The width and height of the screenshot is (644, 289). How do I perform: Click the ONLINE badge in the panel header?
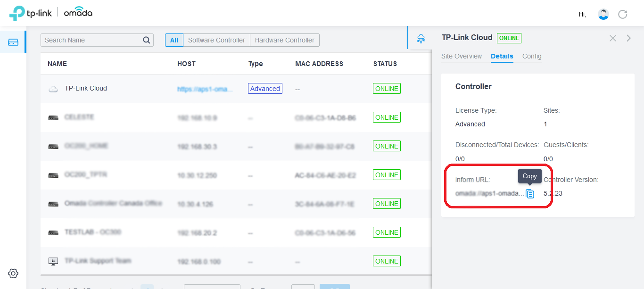click(509, 38)
